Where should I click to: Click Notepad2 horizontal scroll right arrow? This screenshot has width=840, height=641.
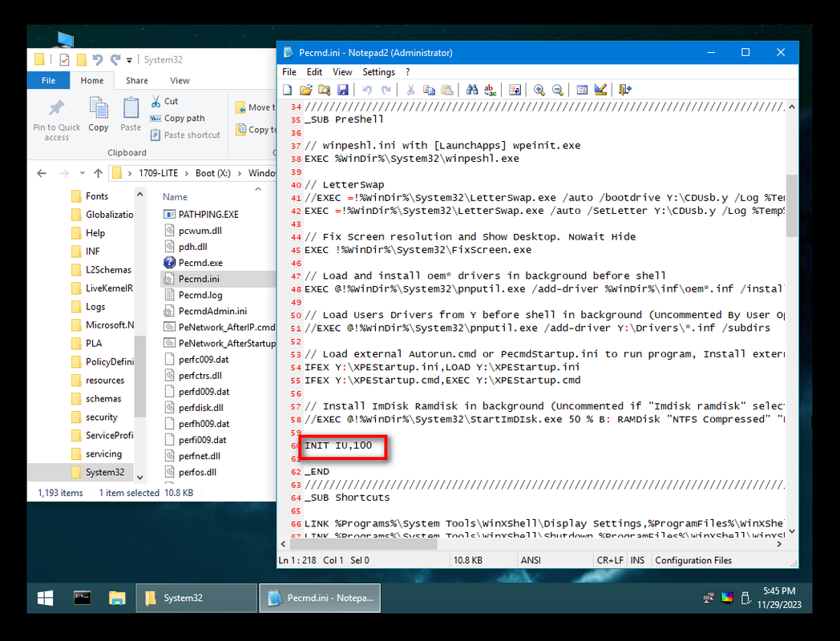click(779, 544)
